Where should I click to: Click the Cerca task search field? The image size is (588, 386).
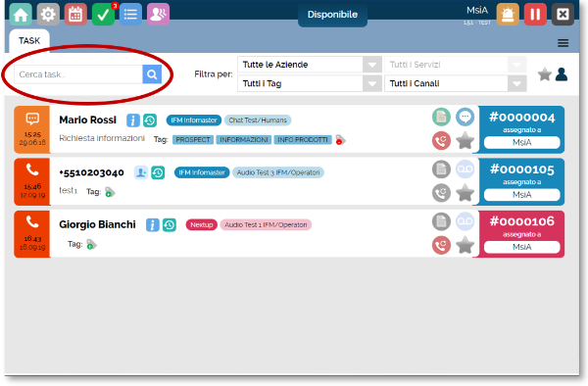[x=78, y=74]
